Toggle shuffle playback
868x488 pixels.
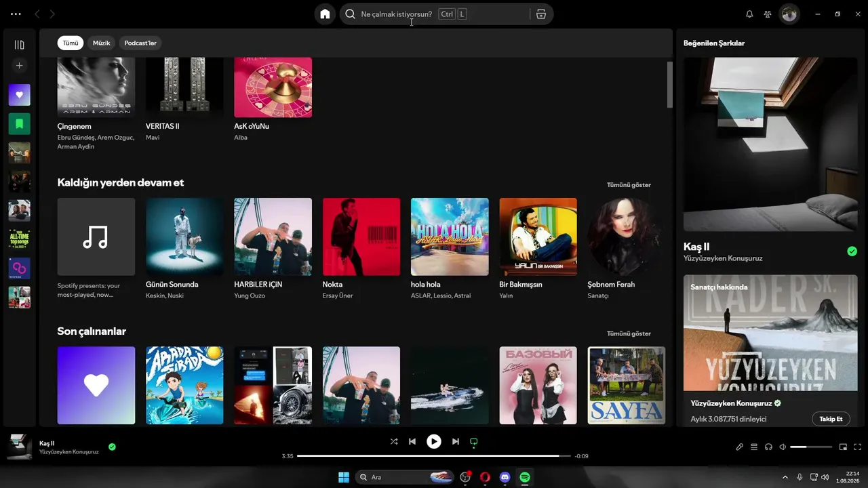[394, 442]
